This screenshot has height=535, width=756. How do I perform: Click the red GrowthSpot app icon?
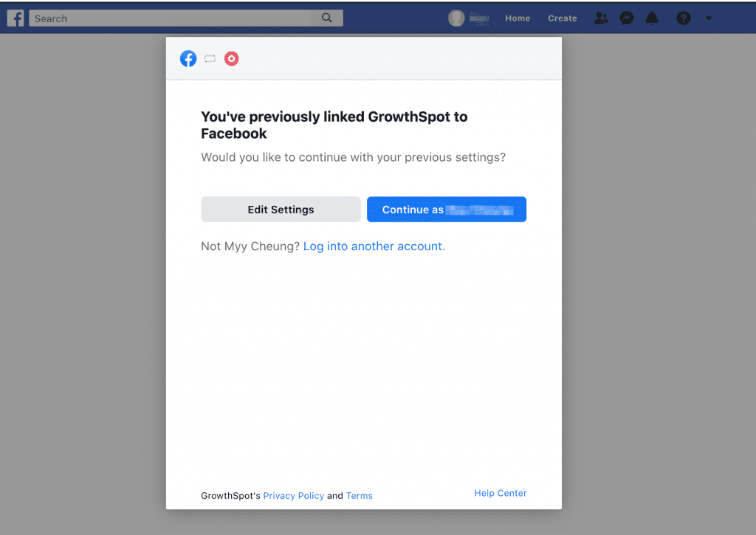click(x=231, y=59)
